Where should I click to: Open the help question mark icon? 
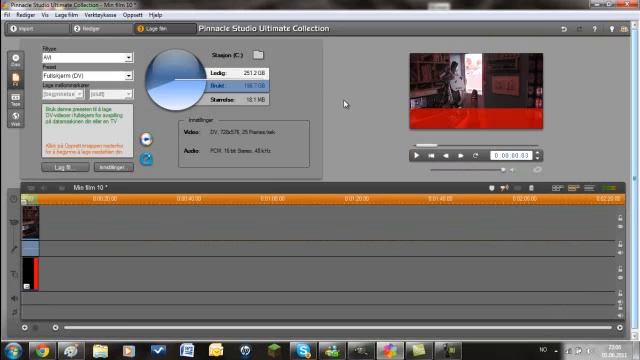[595, 29]
